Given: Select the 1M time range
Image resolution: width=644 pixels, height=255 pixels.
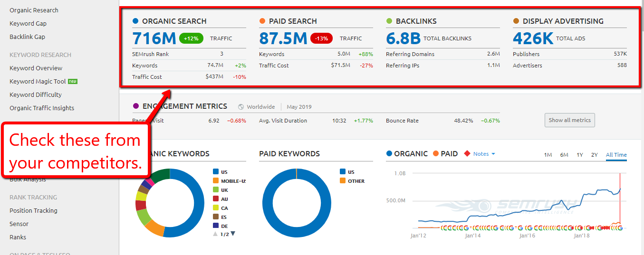Looking at the screenshot, I should click(x=548, y=155).
